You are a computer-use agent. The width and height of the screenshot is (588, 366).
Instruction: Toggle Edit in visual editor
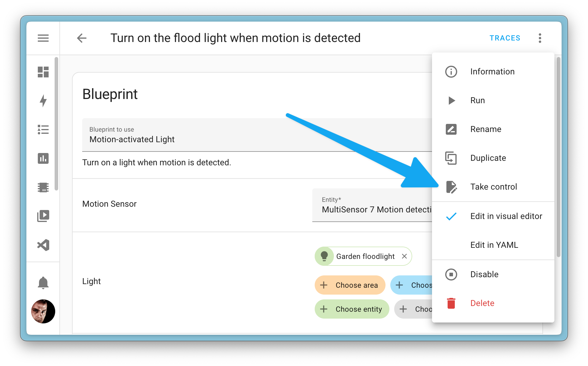506,216
